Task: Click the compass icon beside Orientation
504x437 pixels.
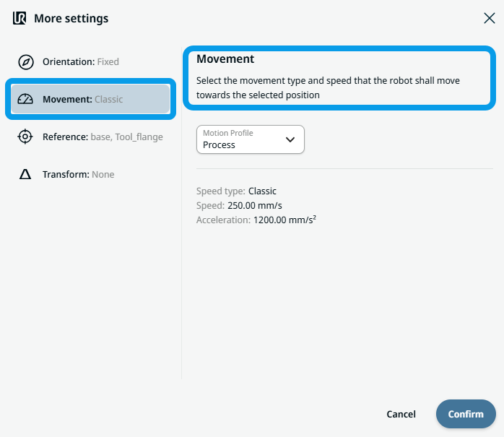Action: pyautogui.click(x=25, y=62)
